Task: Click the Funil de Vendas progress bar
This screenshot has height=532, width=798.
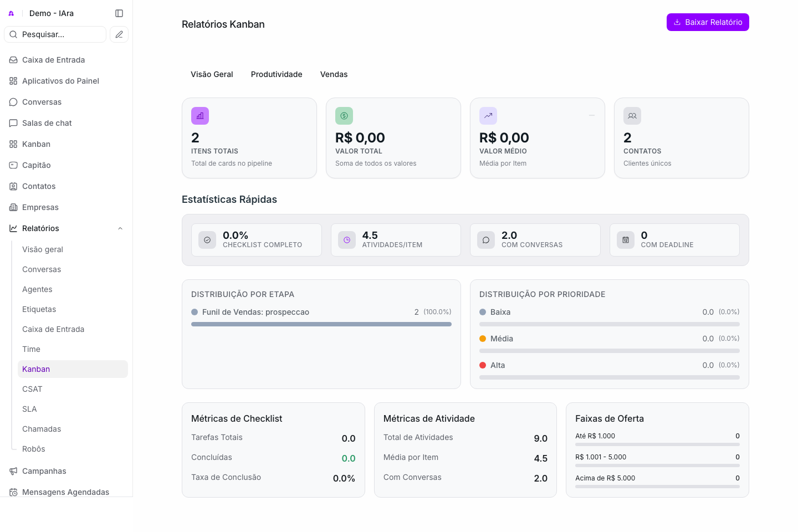Action: tap(321, 324)
